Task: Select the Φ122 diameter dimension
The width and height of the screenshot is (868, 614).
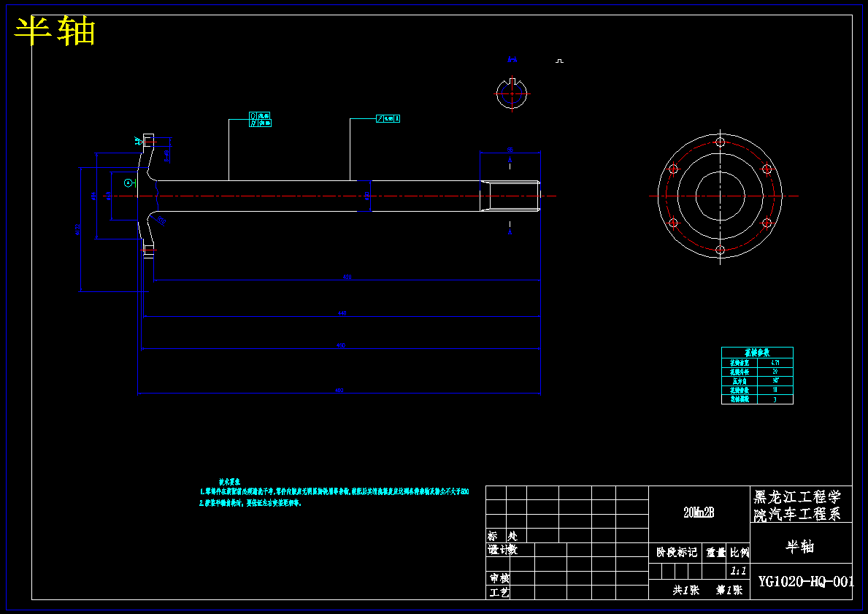Action: coord(77,229)
